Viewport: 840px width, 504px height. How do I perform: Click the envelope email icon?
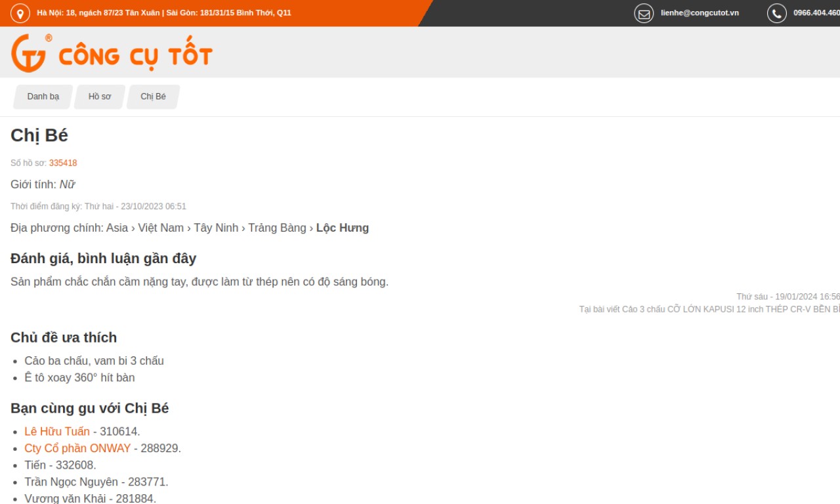tap(644, 13)
